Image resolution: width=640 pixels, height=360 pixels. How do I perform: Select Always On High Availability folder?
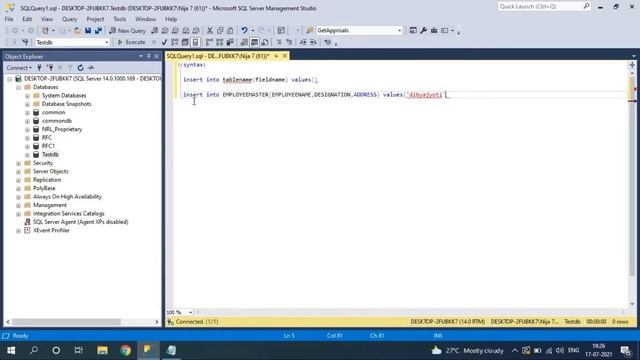(67, 197)
